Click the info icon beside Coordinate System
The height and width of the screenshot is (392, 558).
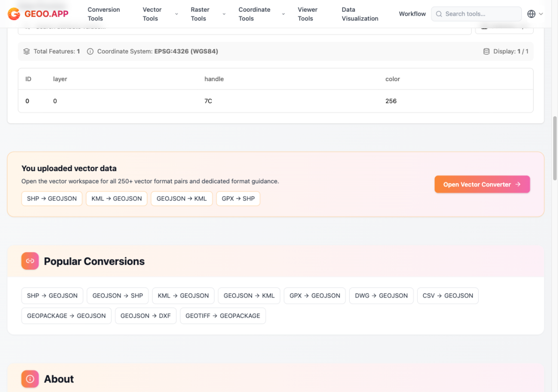tap(90, 51)
